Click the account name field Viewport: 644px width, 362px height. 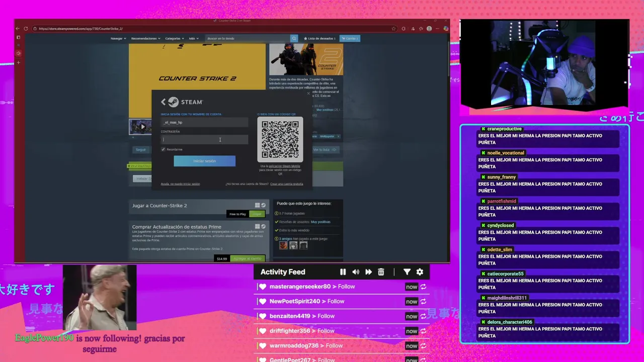coord(204,122)
